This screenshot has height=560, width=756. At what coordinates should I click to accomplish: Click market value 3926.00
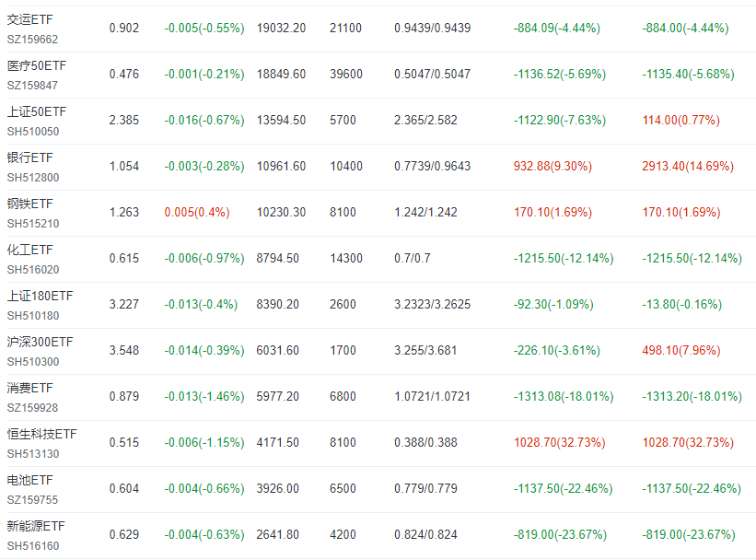click(x=278, y=488)
